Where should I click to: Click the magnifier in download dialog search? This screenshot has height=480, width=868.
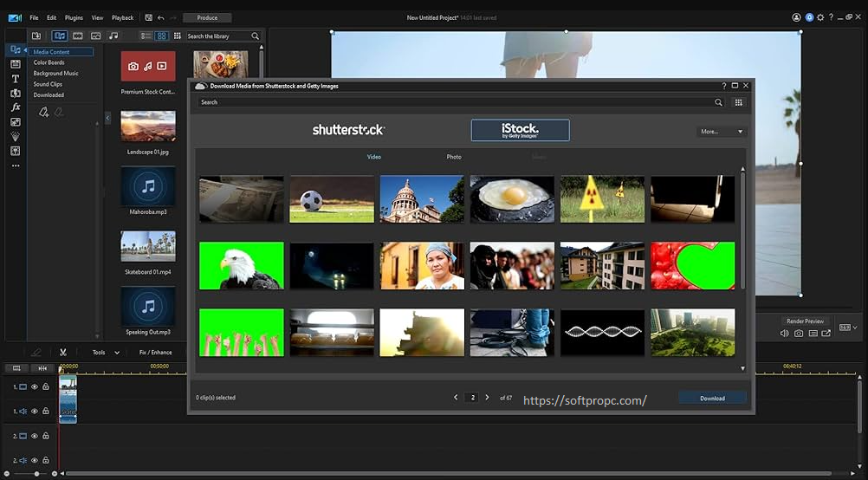click(718, 102)
